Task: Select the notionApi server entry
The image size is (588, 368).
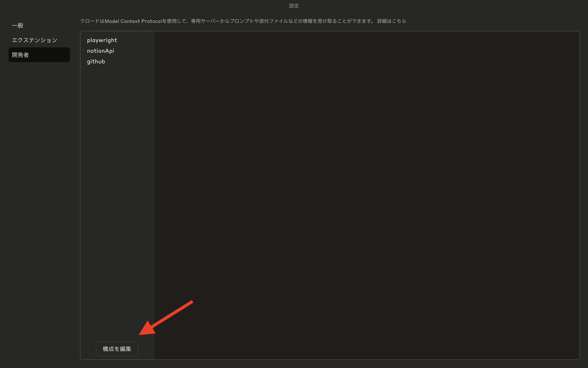Action: (x=100, y=51)
